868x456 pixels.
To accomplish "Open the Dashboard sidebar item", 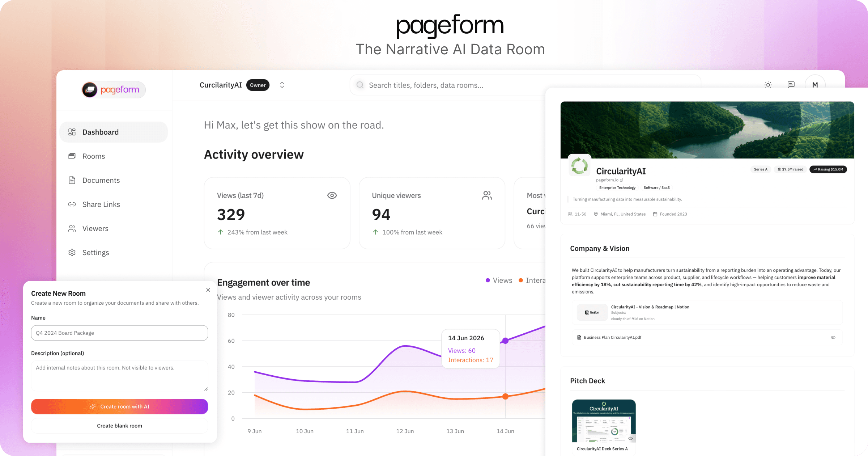I will (x=114, y=132).
